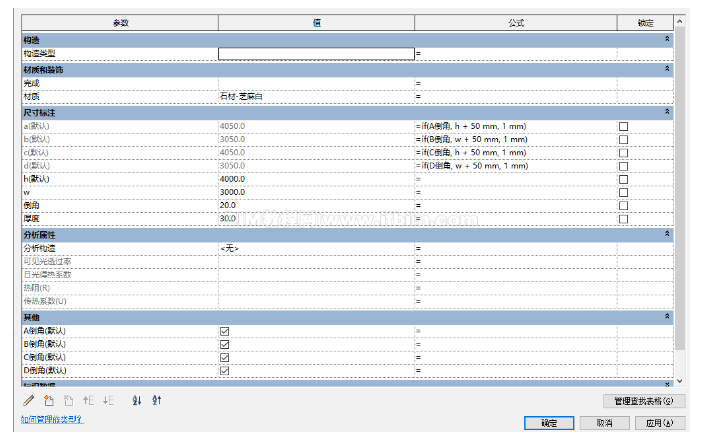Click the 公式 column header

(x=516, y=23)
